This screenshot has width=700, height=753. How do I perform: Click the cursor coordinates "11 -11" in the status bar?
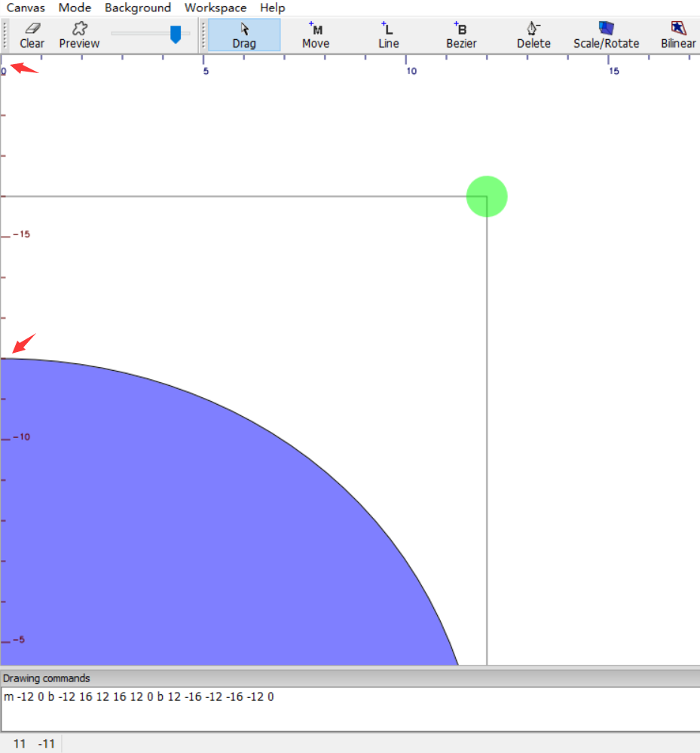(34, 744)
